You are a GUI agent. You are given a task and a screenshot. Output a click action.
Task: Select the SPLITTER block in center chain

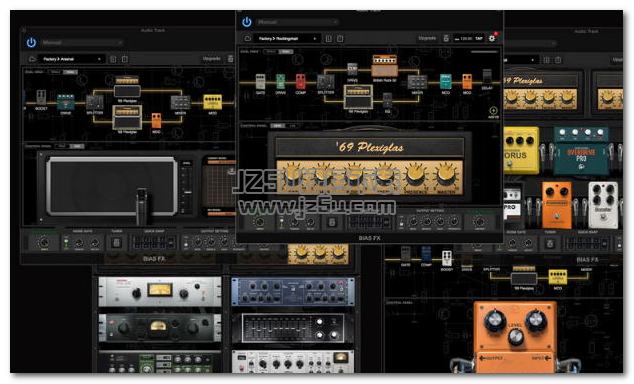pos(325,82)
